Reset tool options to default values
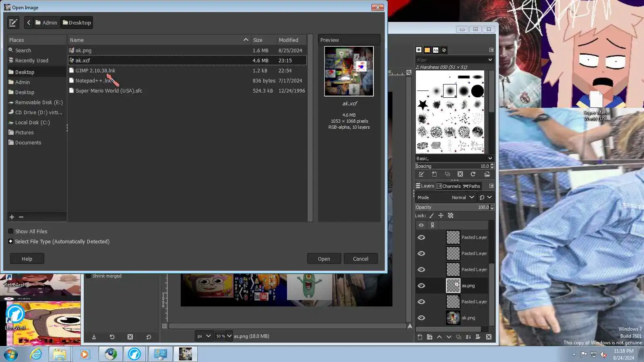The image size is (644, 362). point(149,337)
